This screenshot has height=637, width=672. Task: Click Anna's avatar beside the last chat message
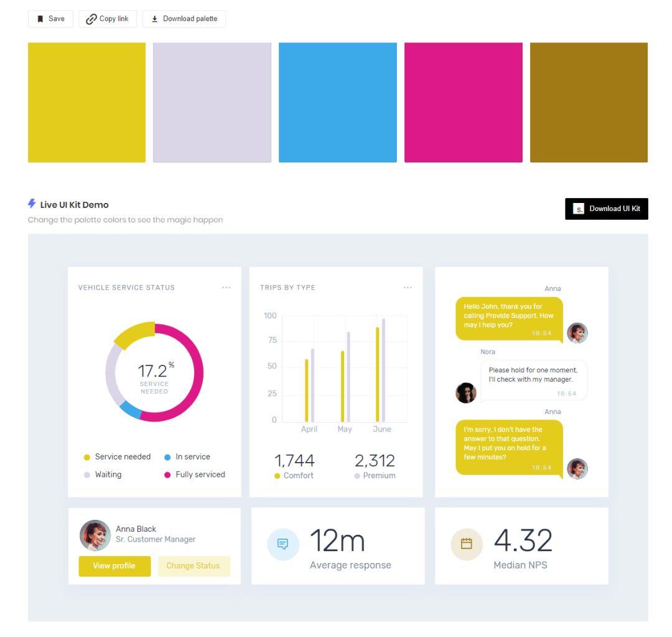(577, 468)
